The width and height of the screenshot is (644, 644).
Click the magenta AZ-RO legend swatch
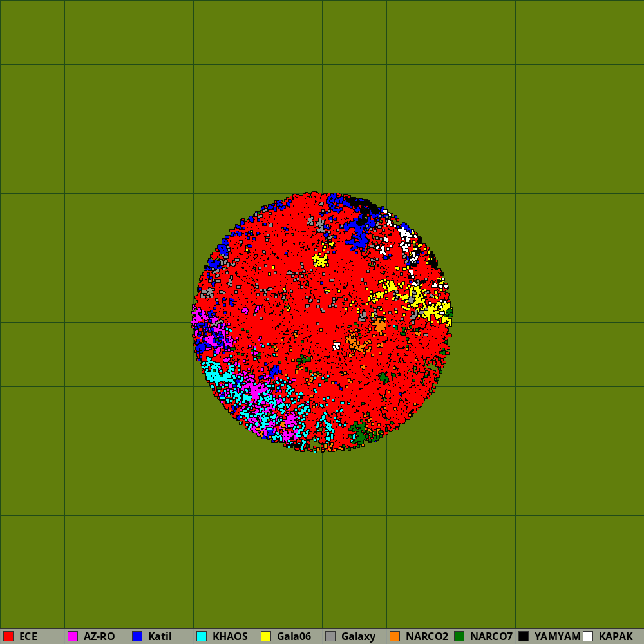73,636
